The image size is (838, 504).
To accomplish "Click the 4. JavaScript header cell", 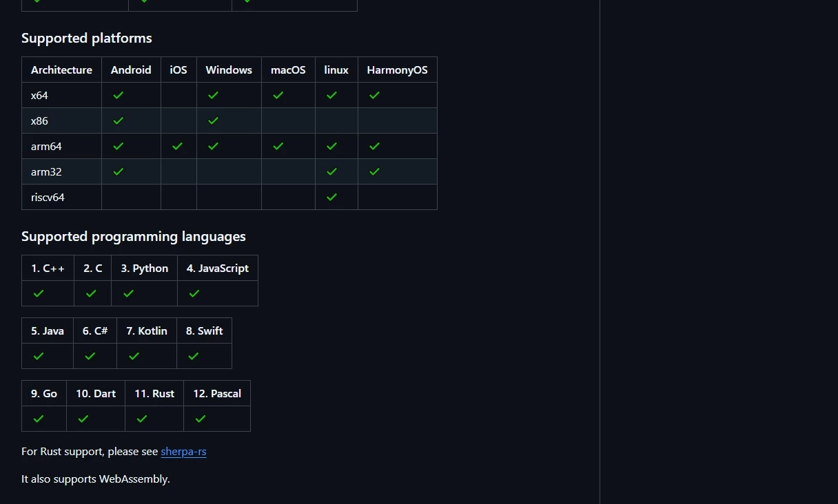I will pos(217,269).
